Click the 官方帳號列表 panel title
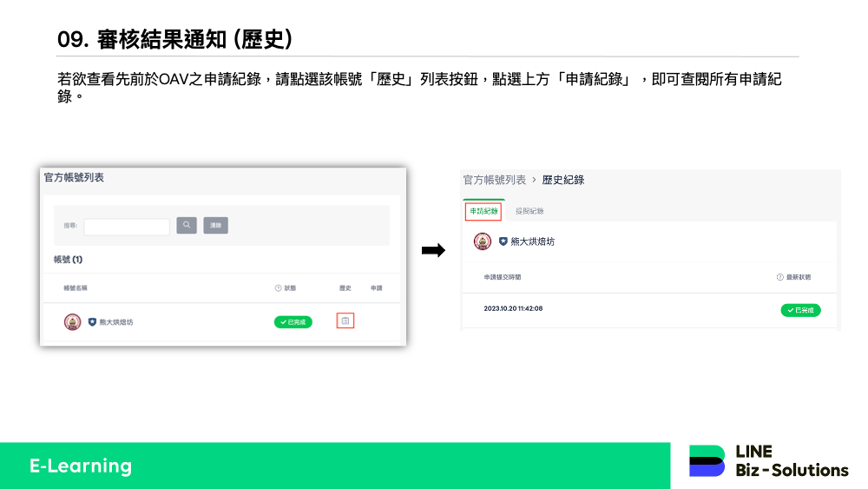Viewport: 868px width, 489px height. pos(74,177)
